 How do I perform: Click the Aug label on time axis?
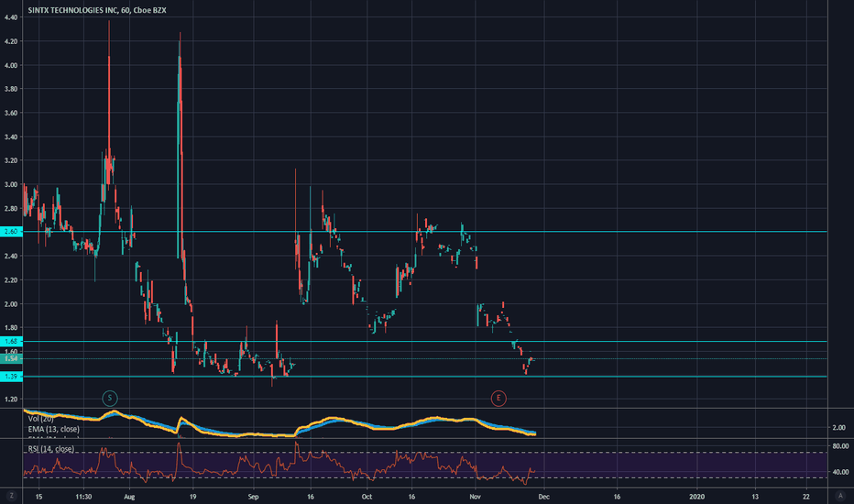pyautogui.click(x=129, y=497)
